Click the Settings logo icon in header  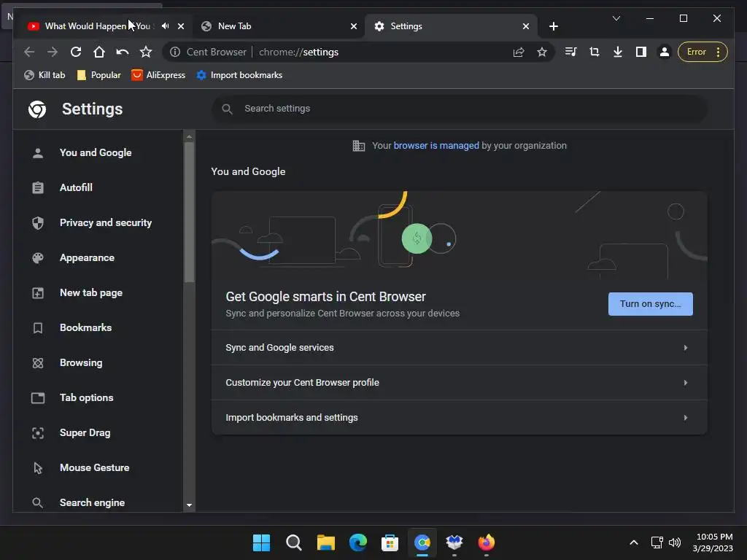coord(37,109)
